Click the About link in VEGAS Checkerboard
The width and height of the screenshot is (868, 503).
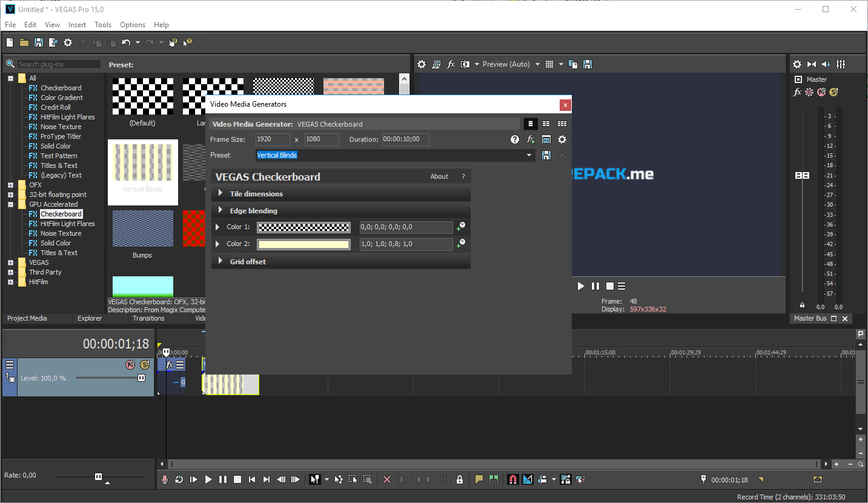tap(439, 176)
